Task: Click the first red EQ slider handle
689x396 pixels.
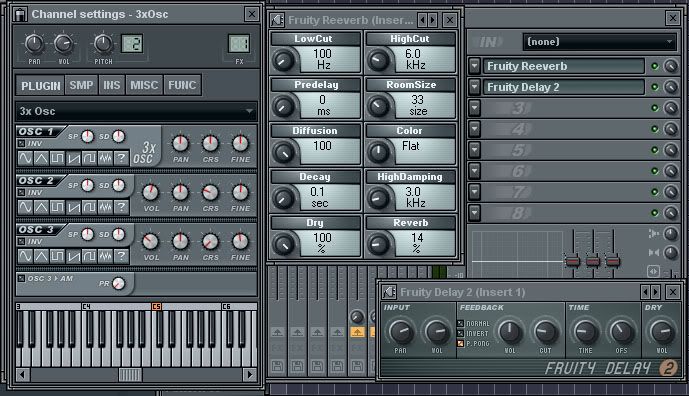Action: point(573,262)
